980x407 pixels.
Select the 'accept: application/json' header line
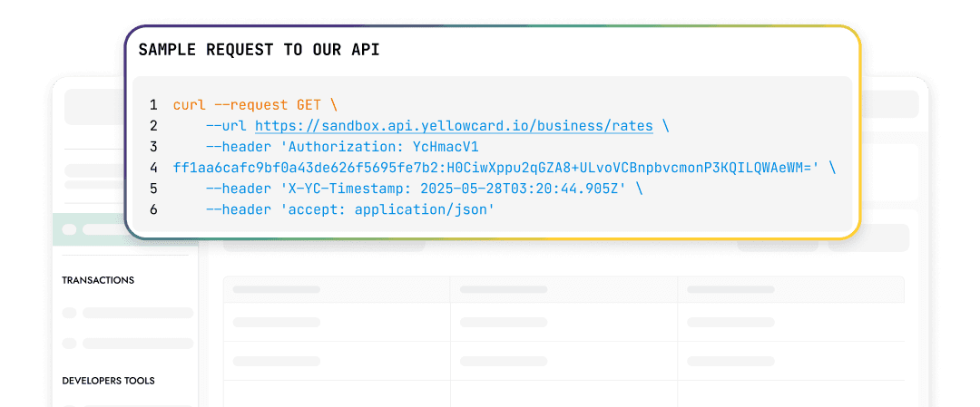click(x=350, y=209)
